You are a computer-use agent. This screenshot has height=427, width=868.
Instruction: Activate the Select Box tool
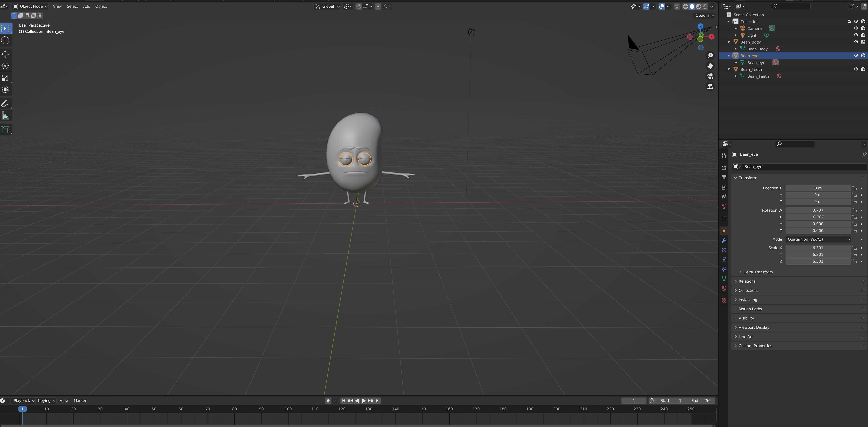(x=5, y=28)
